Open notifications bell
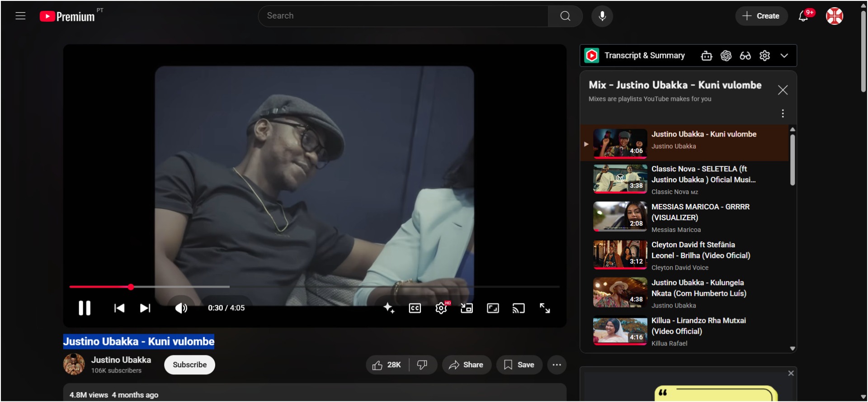This screenshot has height=402, width=868. 803,16
